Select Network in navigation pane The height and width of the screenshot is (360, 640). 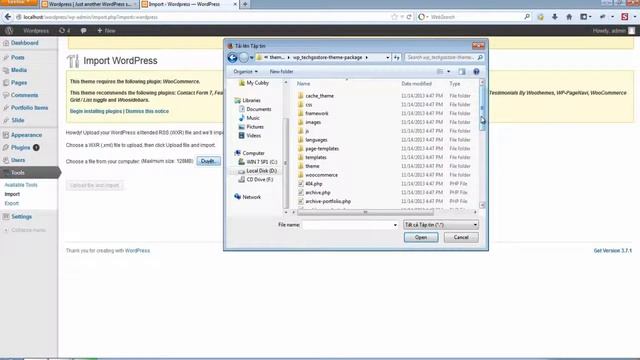point(251,197)
